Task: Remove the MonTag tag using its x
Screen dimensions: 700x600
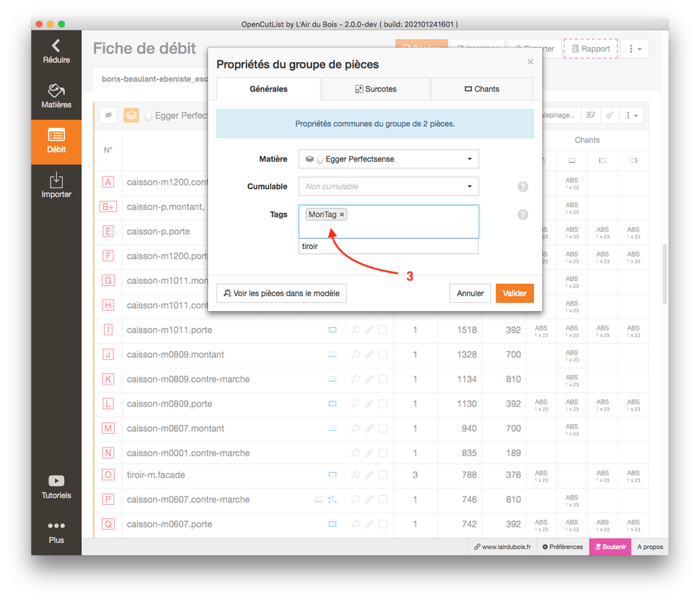Action: pyautogui.click(x=342, y=215)
